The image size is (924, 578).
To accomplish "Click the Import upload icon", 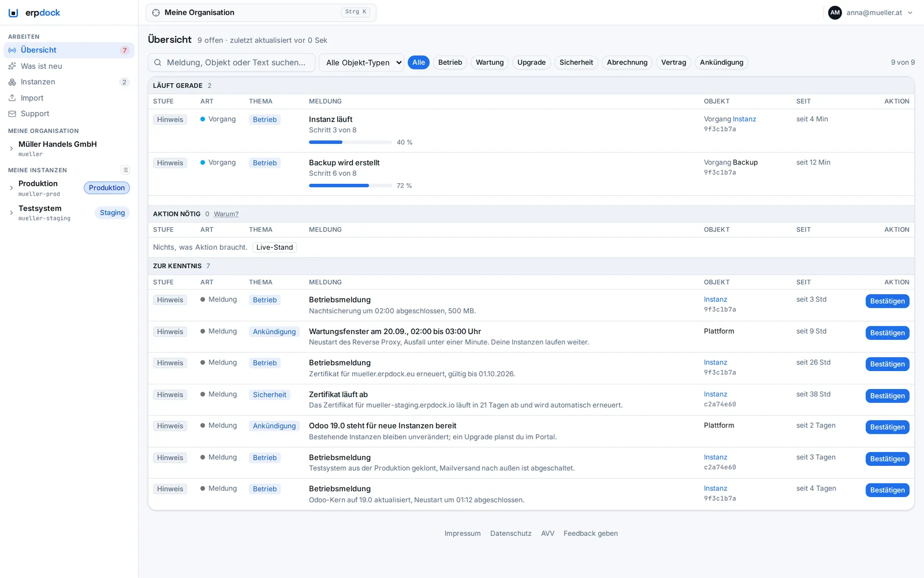I will point(12,98).
